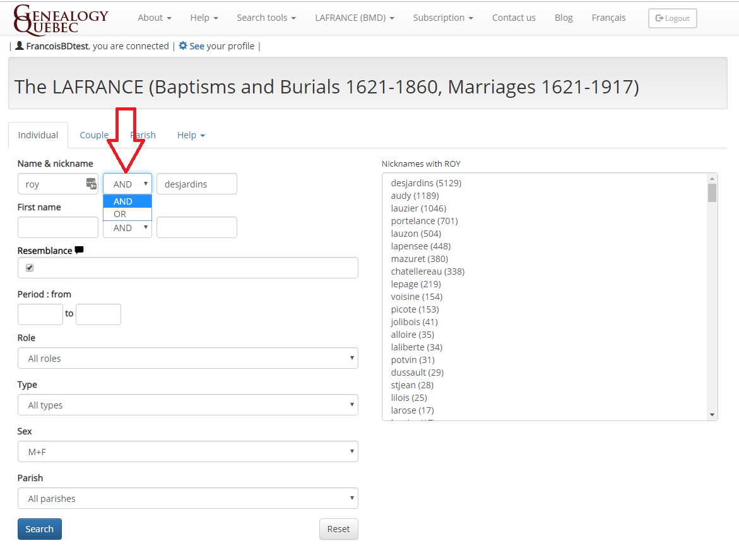Click the Logout button

tap(673, 18)
